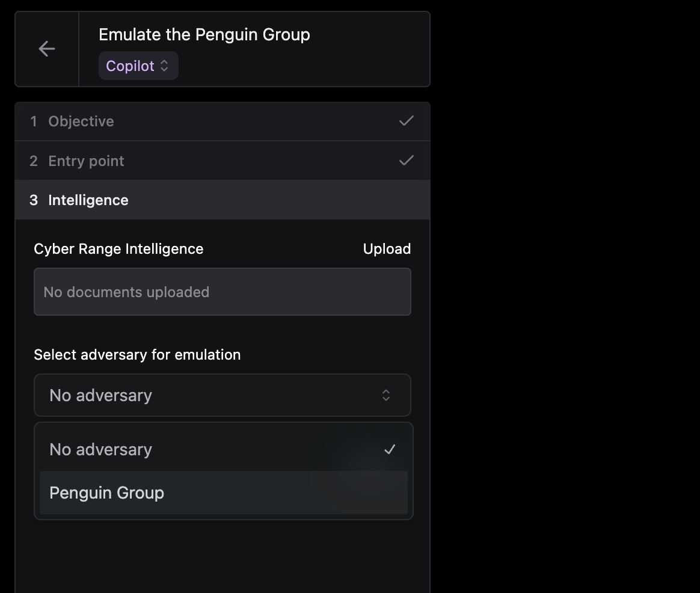The width and height of the screenshot is (700, 593).
Task: Click Upload for Cyber Range Intelligence
Action: (x=387, y=249)
